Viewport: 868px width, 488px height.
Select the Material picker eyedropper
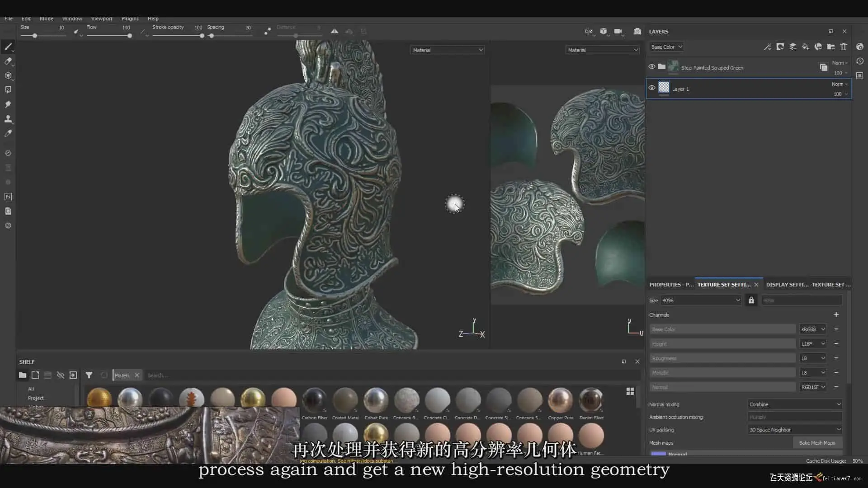click(8, 133)
